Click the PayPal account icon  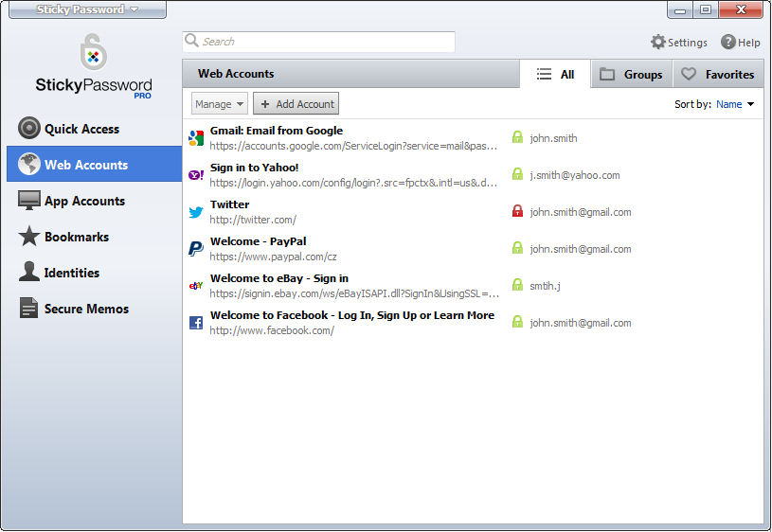(x=196, y=249)
